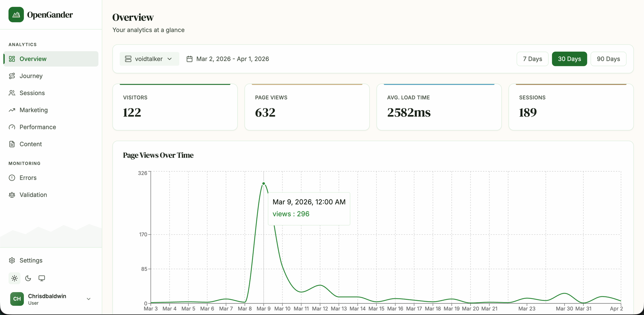Click the Performance gauge icon
This screenshot has height=315, width=644.
pos(12,127)
